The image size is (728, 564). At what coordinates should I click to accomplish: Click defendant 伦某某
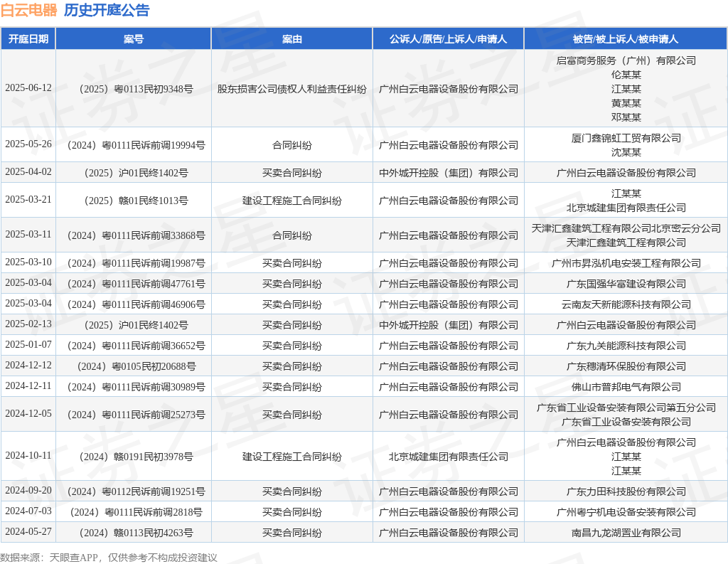coord(626,75)
